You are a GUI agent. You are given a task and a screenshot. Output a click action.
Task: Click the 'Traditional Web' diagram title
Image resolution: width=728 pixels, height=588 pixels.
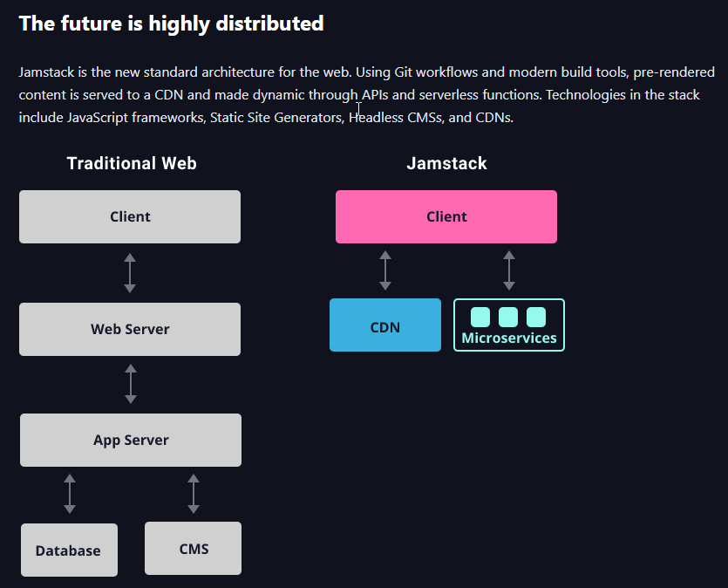pos(132,163)
